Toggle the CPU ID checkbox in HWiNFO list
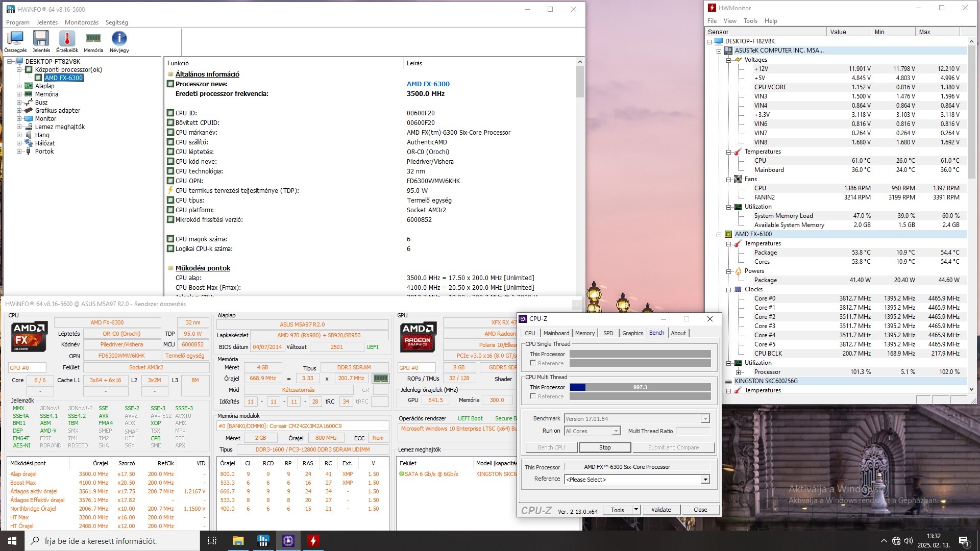The image size is (980, 551). (x=170, y=113)
